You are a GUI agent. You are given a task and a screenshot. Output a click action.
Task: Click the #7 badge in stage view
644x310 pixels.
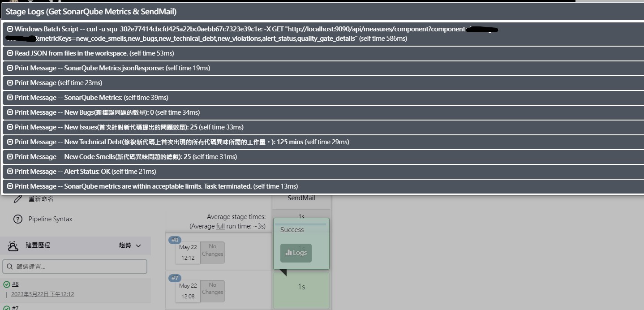[175, 278]
